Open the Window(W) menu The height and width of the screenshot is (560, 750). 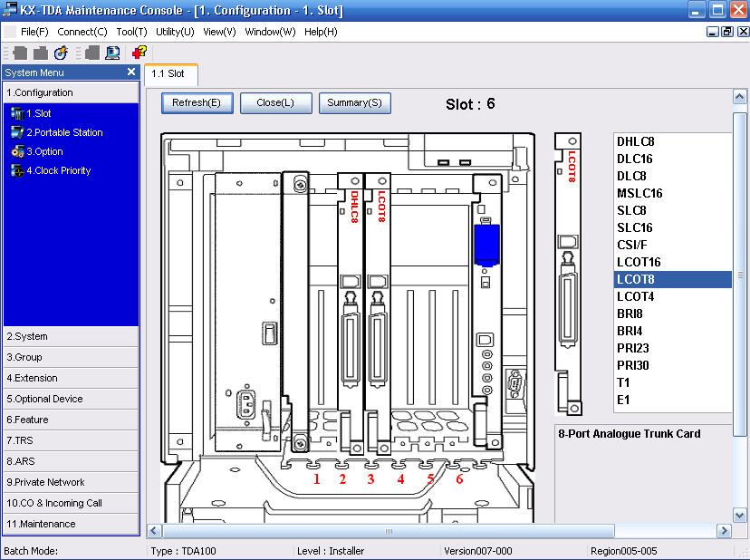[x=270, y=32]
